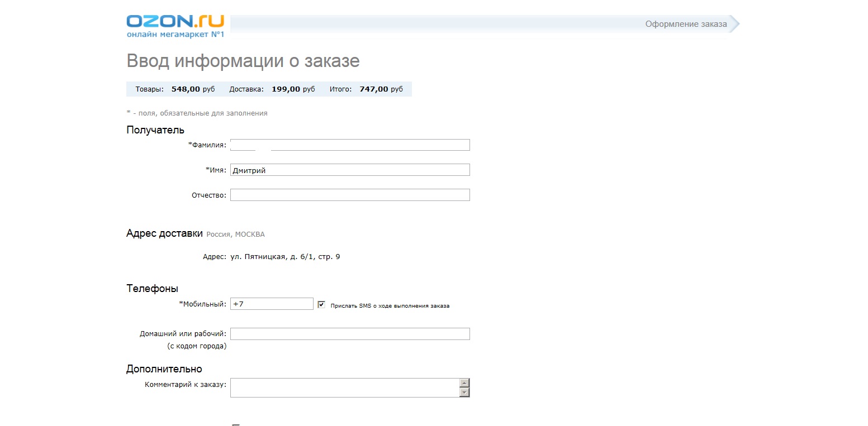Image resolution: width=868 pixels, height=426 pixels.
Task: Click the Доставка cost 199,00 руб
Action: coord(293,89)
